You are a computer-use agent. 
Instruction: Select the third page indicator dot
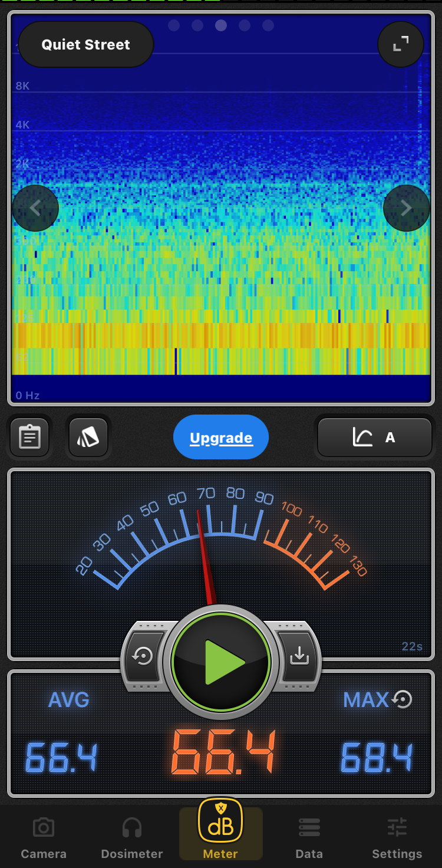click(x=221, y=25)
